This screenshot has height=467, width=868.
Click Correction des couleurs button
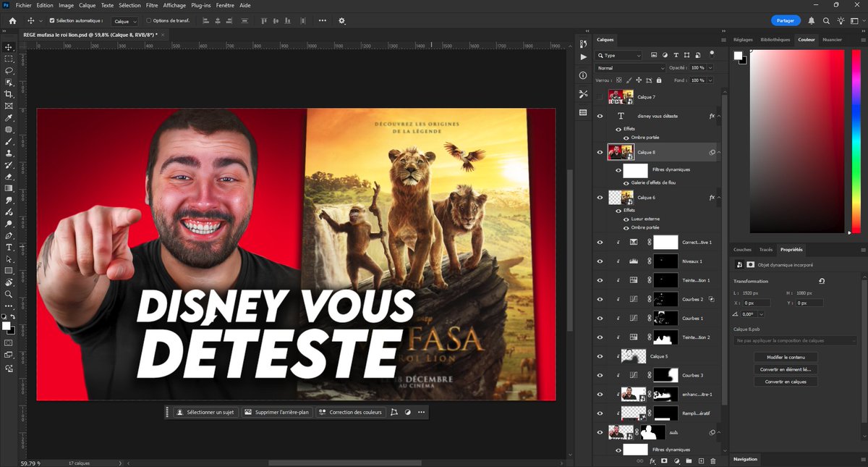pyautogui.click(x=351, y=413)
